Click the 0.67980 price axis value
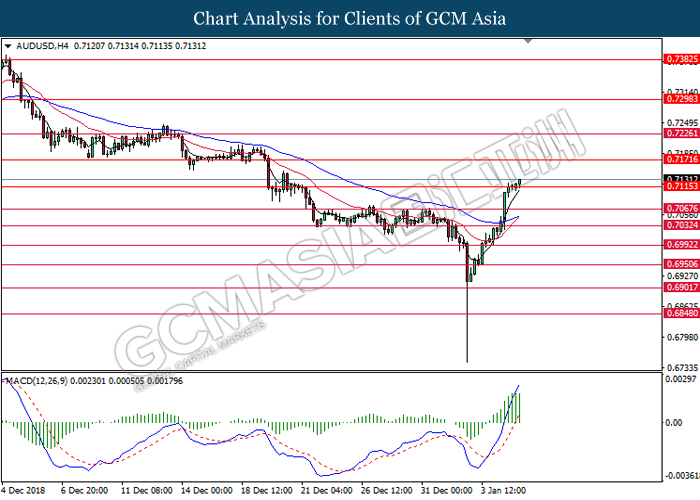 [x=682, y=337]
